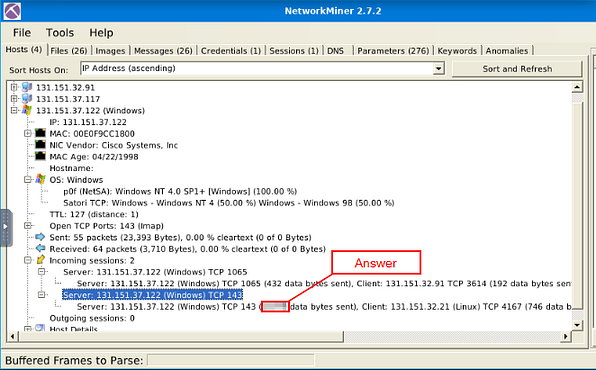Viewport: 596px width, 370px height.
Task: Select the IP: 131.151.37.122 row
Action: click(88, 122)
